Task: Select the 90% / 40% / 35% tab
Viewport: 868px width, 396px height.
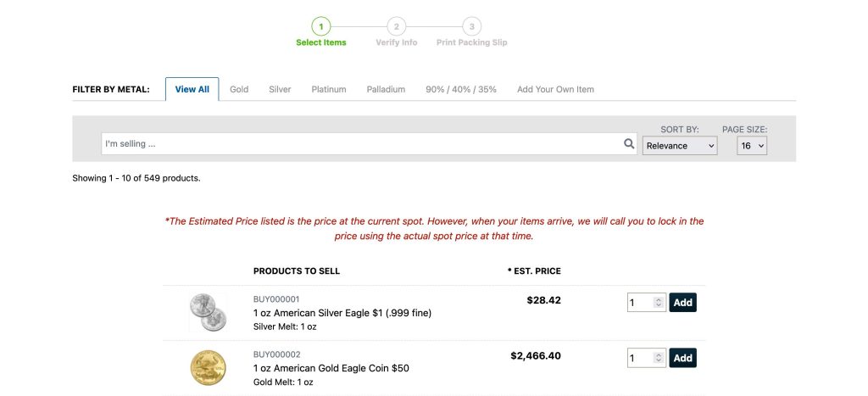Action: 461,89
